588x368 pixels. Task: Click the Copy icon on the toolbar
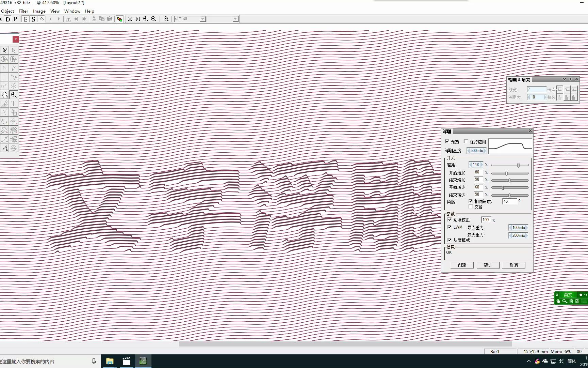tap(101, 19)
